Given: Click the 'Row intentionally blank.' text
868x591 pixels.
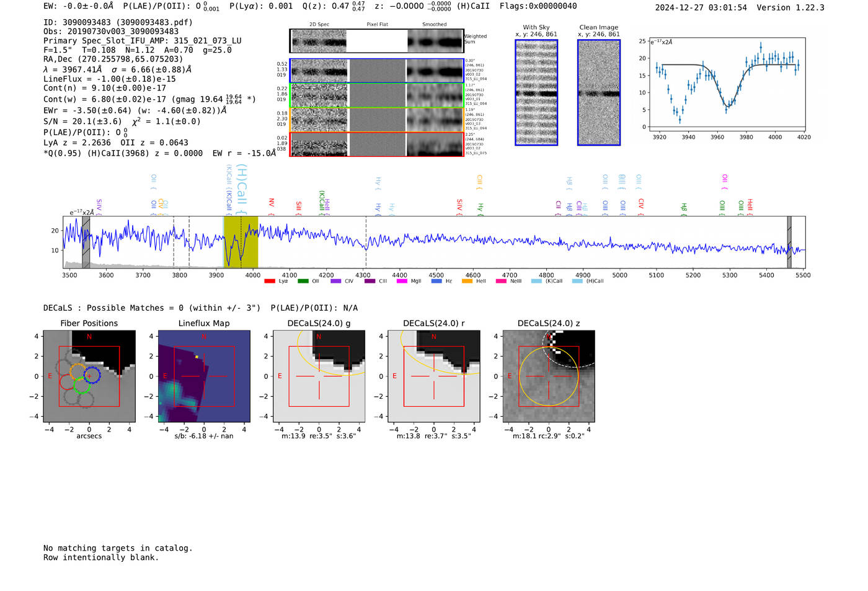Looking at the screenshot, I should tap(101, 558).
